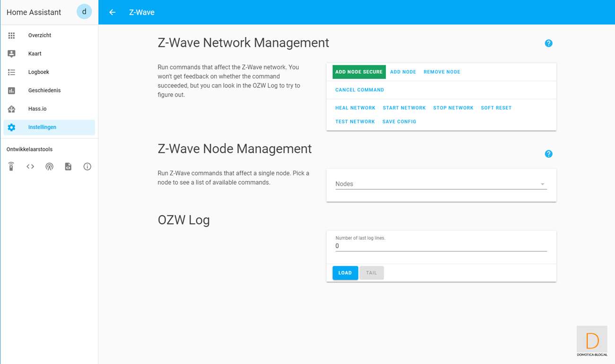The height and width of the screenshot is (364, 615).
Task: Click the Home Assistant sidebar title
Action: 34,12
